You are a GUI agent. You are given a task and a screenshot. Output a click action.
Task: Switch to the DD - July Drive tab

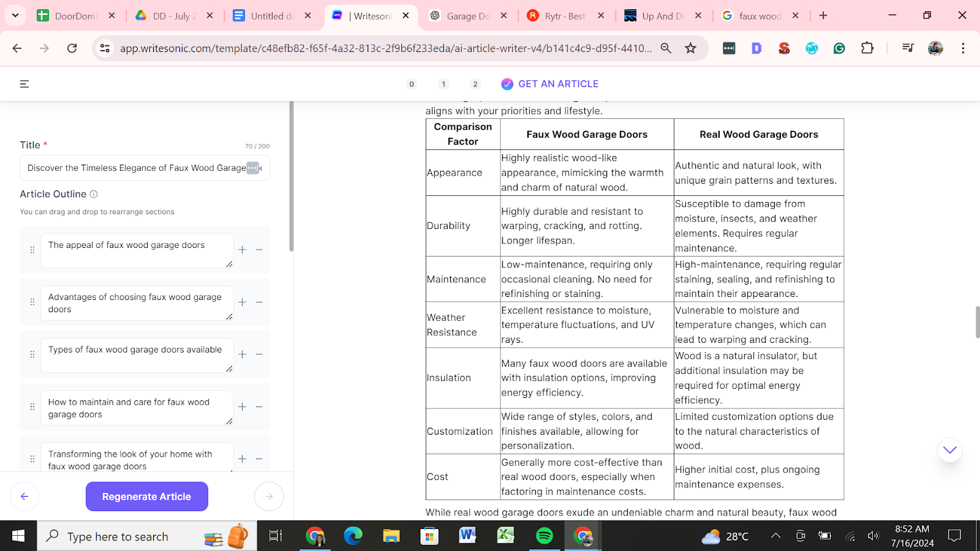(175, 16)
